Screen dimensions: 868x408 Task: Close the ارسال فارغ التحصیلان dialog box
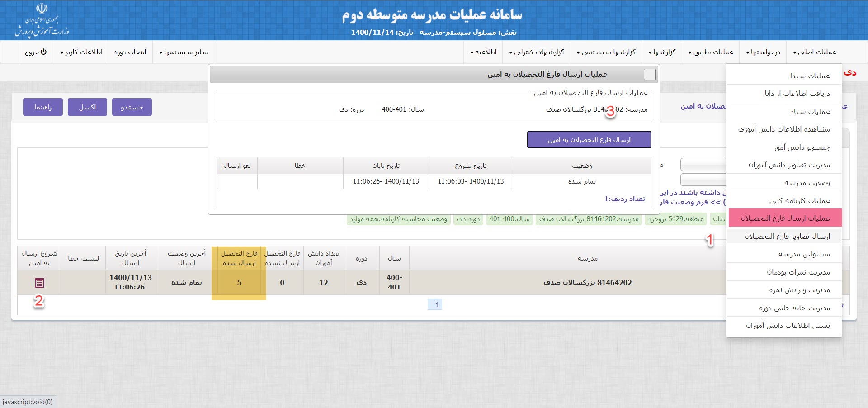(649, 75)
